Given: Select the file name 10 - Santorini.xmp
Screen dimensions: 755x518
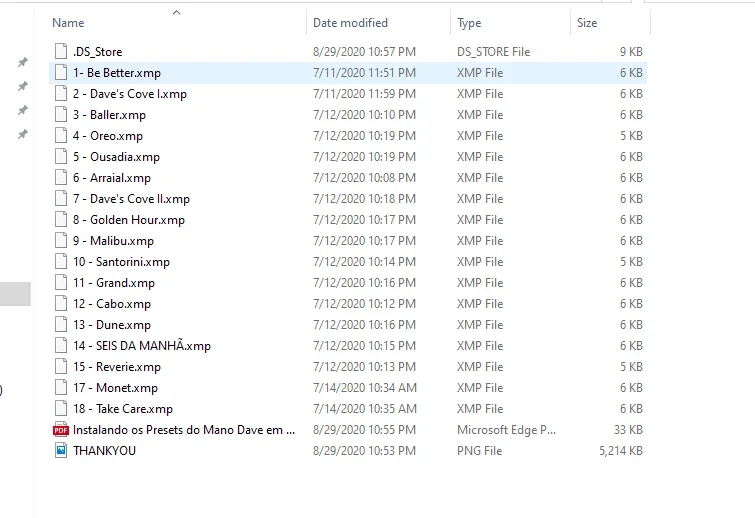Looking at the screenshot, I should pyautogui.click(x=121, y=262).
